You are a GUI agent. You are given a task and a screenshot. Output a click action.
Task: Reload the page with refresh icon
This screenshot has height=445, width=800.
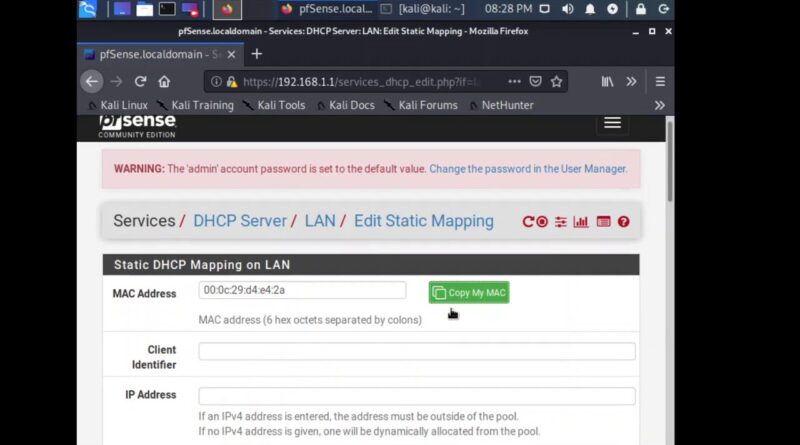(140, 82)
